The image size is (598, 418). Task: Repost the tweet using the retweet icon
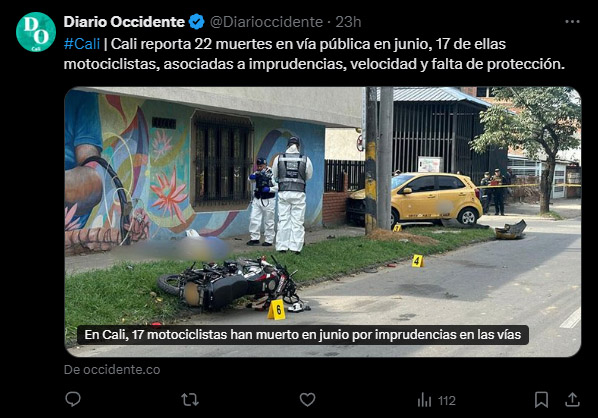pos(190,400)
